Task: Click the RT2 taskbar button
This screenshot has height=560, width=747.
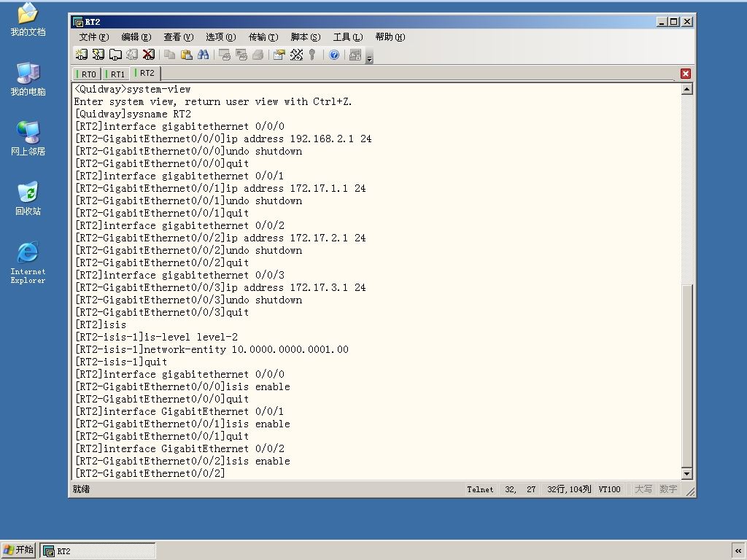Action: point(98,551)
